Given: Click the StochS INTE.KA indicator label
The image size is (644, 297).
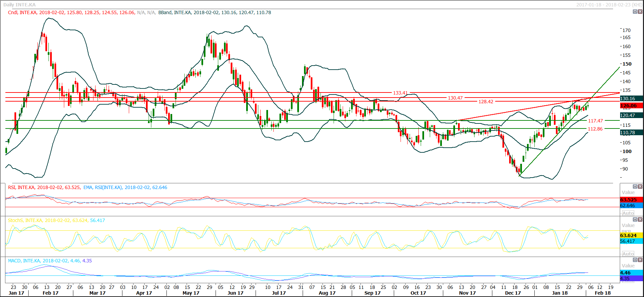Looking at the screenshot, I should click(25, 220).
